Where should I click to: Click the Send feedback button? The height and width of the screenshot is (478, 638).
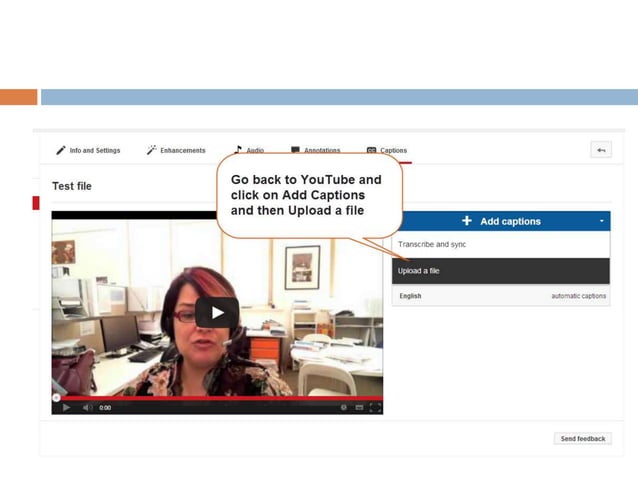pyautogui.click(x=583, y=439)
